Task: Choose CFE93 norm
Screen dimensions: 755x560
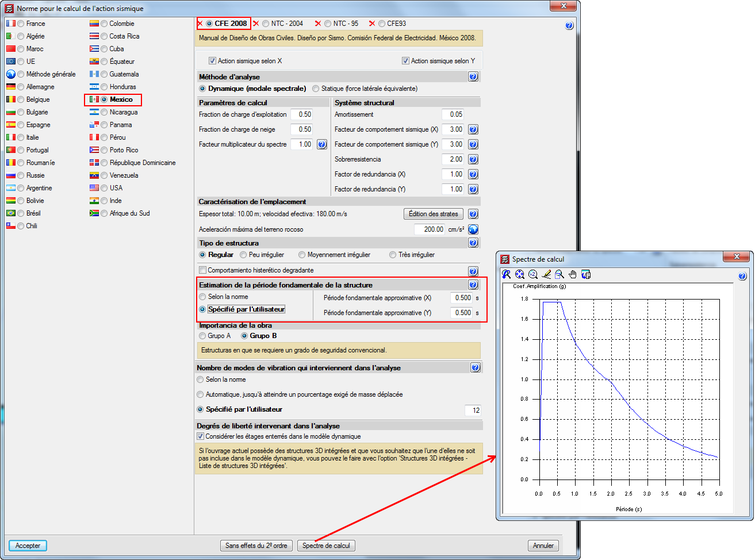Action: [x=382, y=24]
